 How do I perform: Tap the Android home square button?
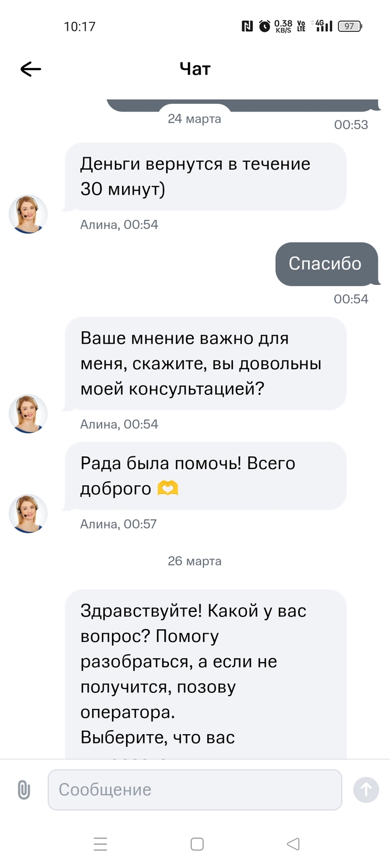197,844
